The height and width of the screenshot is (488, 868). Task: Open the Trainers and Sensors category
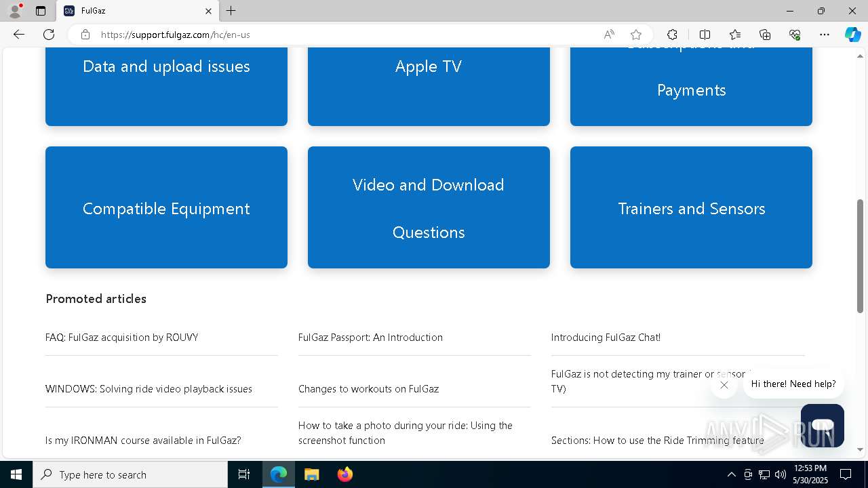click(691, 207)
